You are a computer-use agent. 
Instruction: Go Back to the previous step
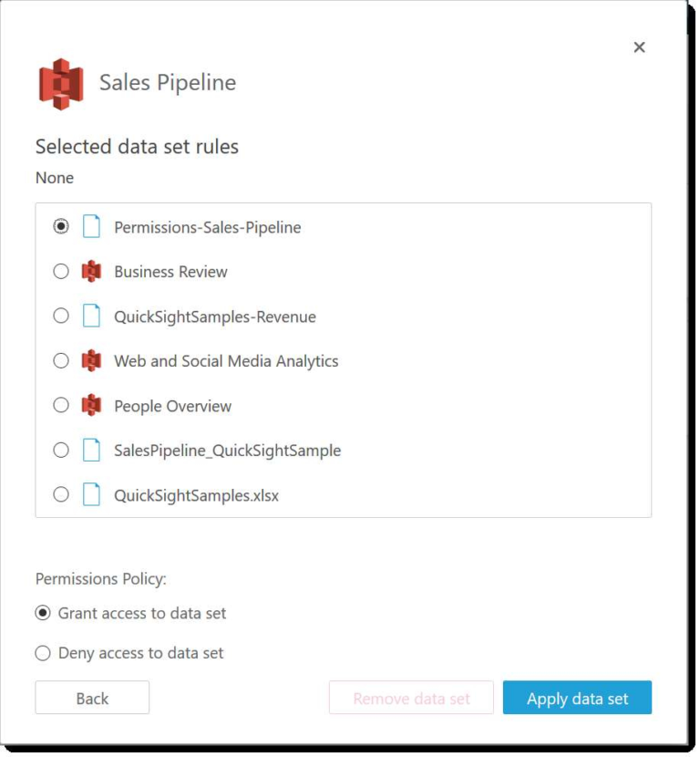tap(92, 698)
